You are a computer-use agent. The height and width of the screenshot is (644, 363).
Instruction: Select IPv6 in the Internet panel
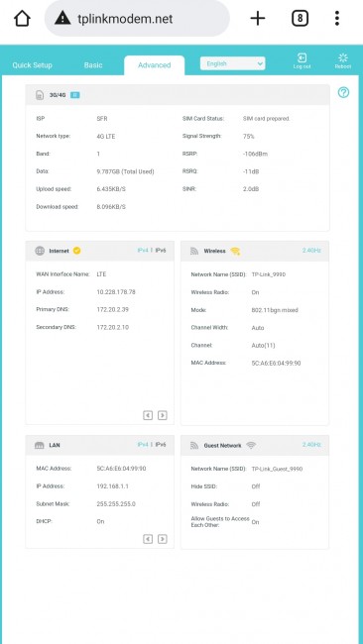click(x=161, y=250)
